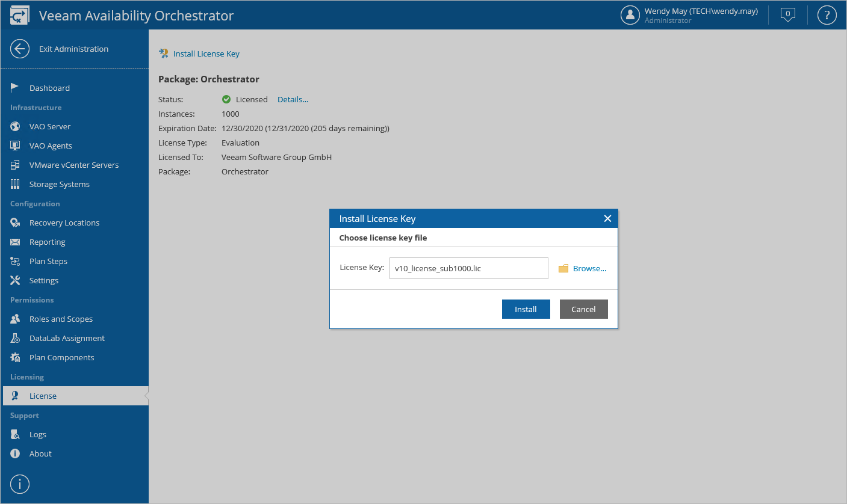Cancel the Install License Key dialog
The image size is (847, 504).
click(583, 309)
